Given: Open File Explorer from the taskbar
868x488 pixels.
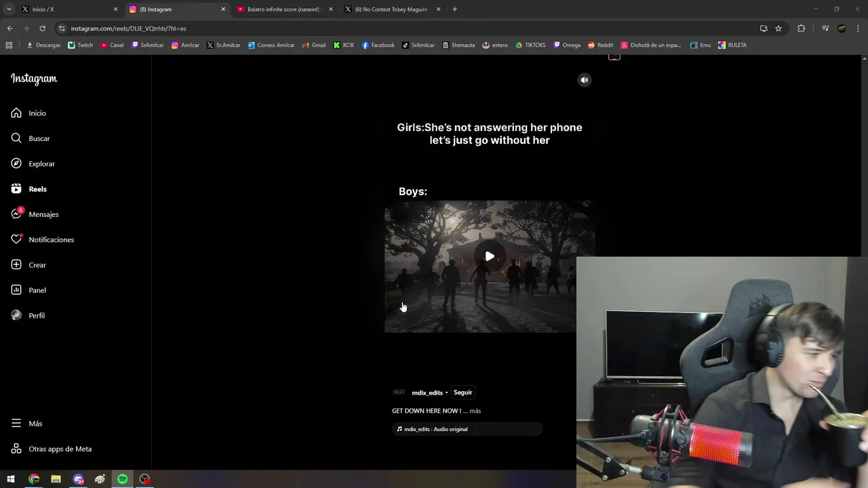Looking at the screenshot, I should (x=56, y=479).
